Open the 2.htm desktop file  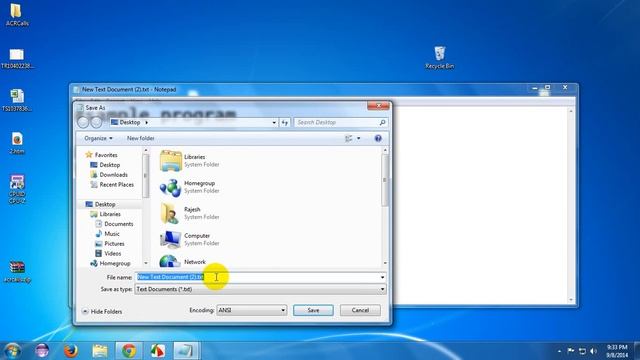click(x=17, y=143)
